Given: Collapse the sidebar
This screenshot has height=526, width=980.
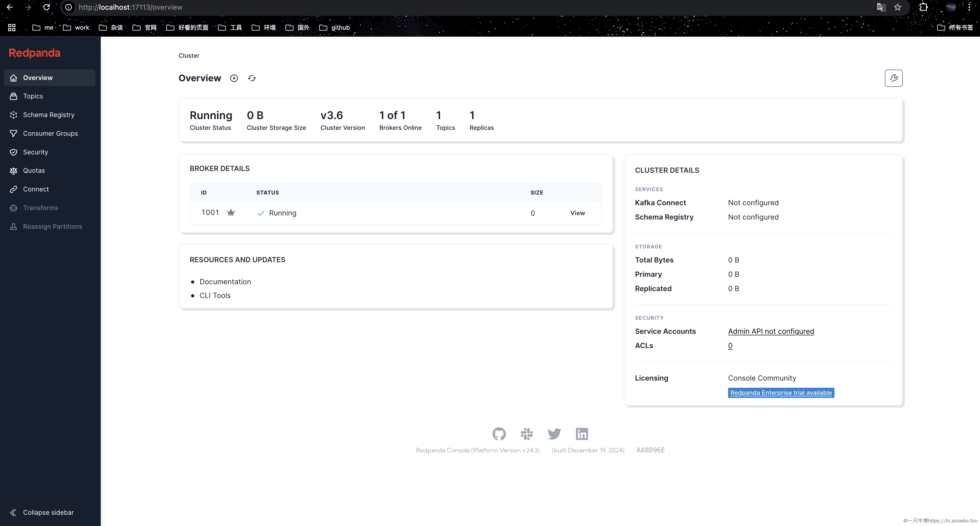Looking at the screenshot, I should coord(42,512).
